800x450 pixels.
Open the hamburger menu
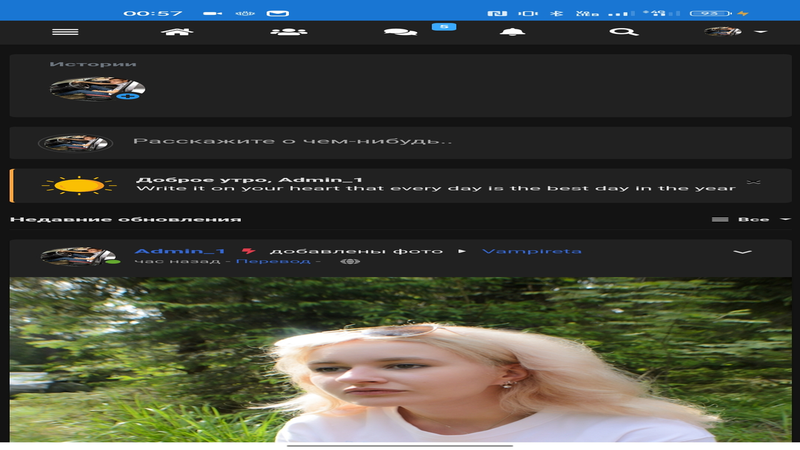pos(65,32)
